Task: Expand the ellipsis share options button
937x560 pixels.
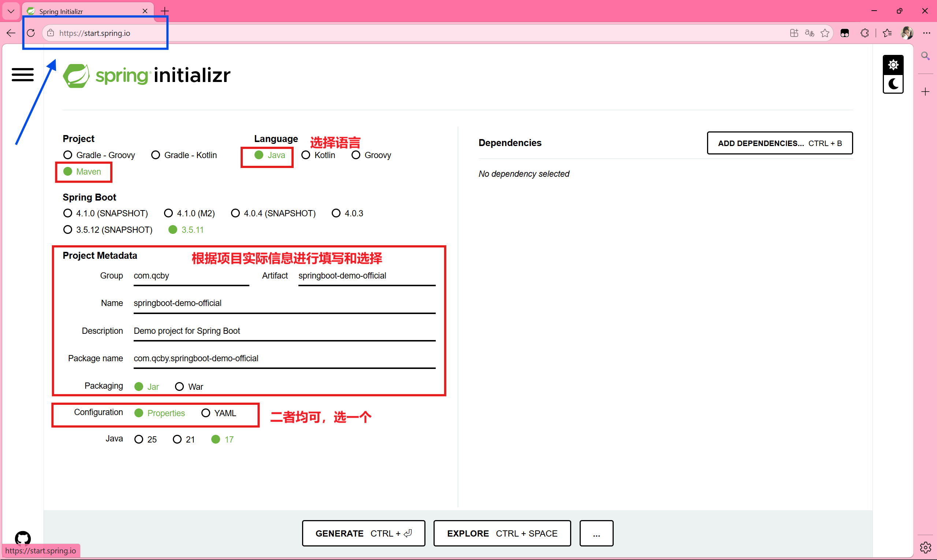Action: [x=596, y=533]
